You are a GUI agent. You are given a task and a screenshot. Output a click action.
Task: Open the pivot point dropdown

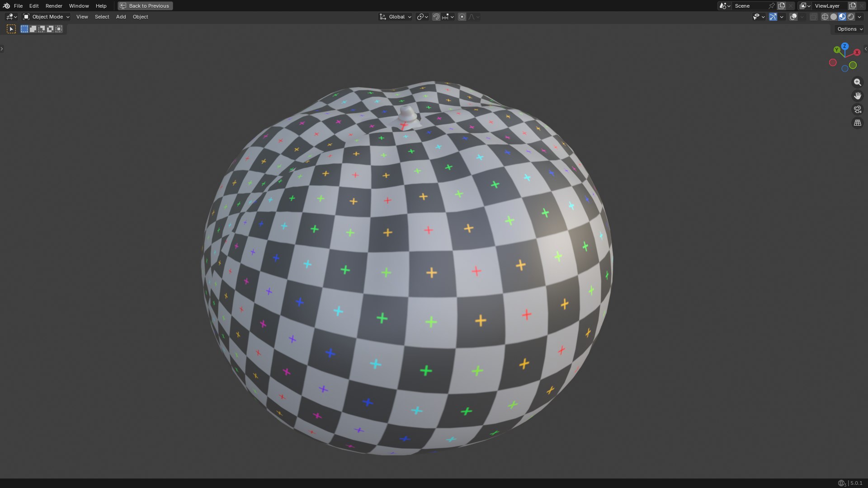coord(422,17)
